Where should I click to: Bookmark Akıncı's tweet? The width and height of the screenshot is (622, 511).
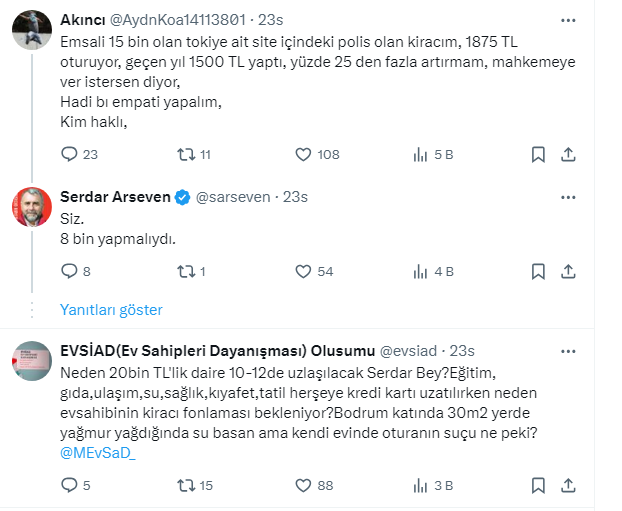point(538,155)
